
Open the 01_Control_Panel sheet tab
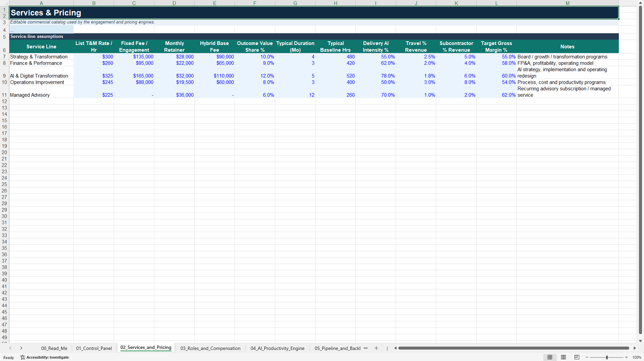[94, 348]
